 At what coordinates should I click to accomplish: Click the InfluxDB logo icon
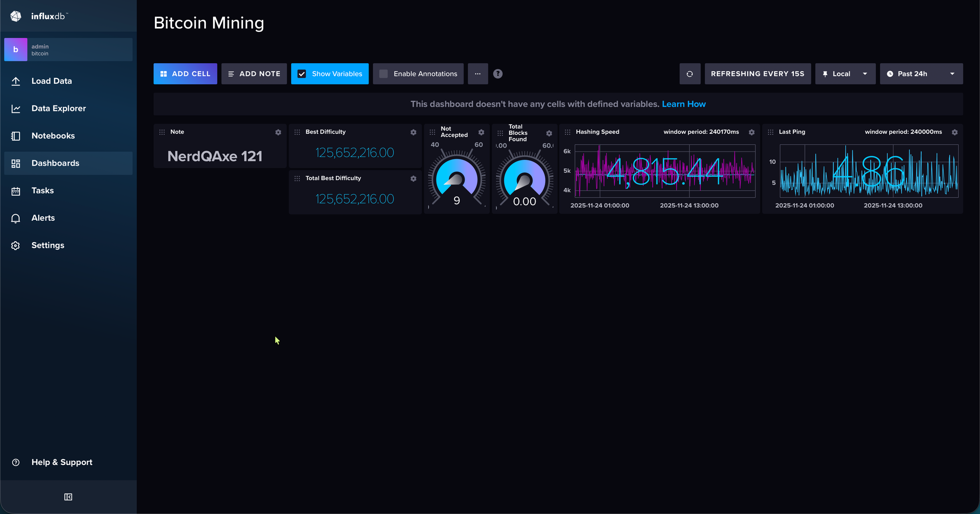16,16
